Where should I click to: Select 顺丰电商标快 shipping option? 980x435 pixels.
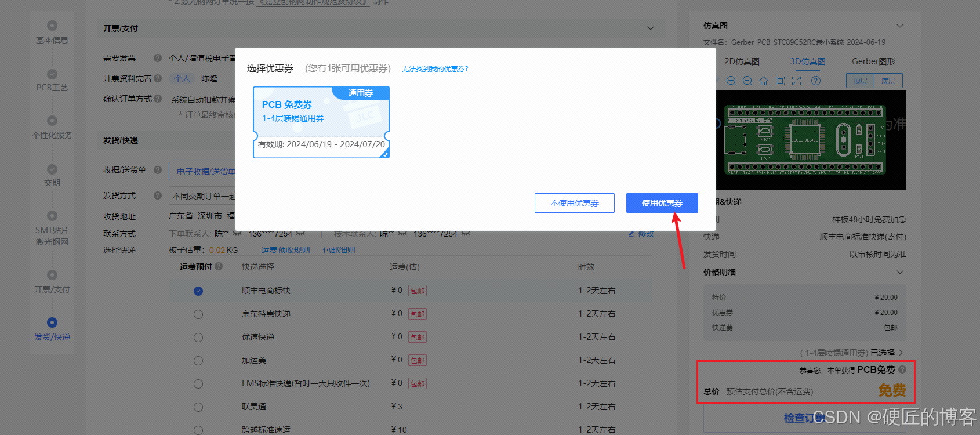tap(198, 291)
